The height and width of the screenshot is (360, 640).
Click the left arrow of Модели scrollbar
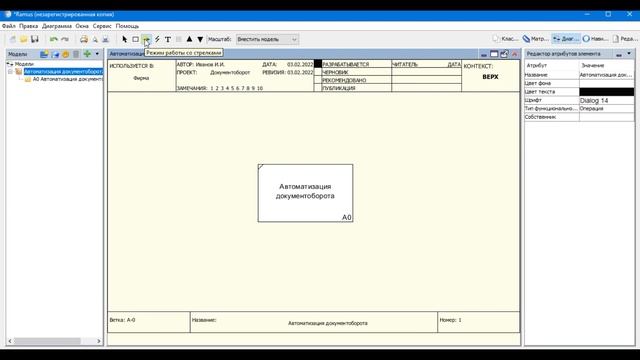pos(10,341)
